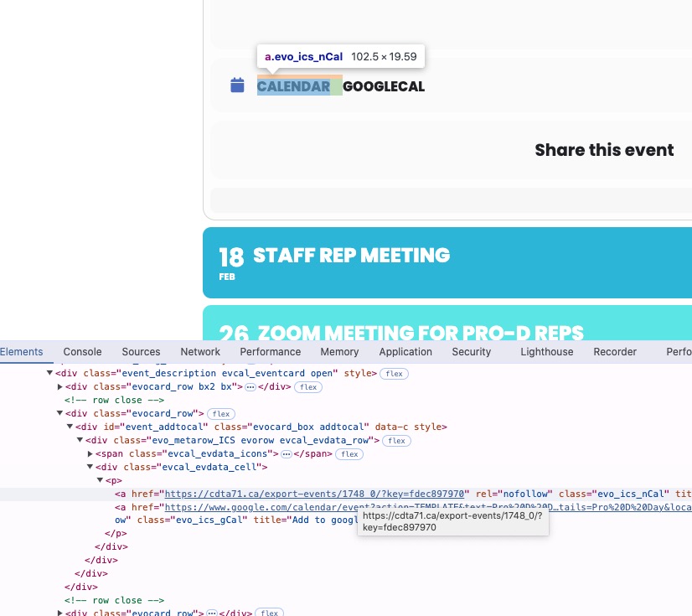Open the Network tab in DevTools

click(200, 352)
